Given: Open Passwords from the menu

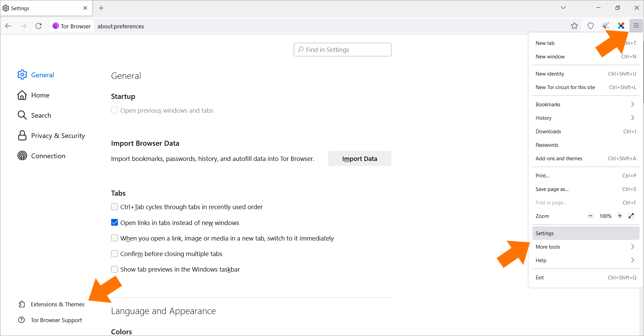Looking at the screenshot, I should (x=586, y=145).
